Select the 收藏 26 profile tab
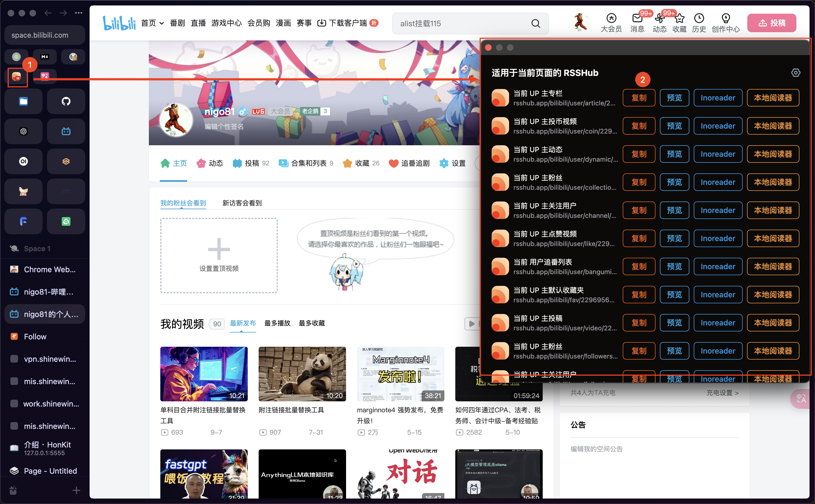 point(361,163)
